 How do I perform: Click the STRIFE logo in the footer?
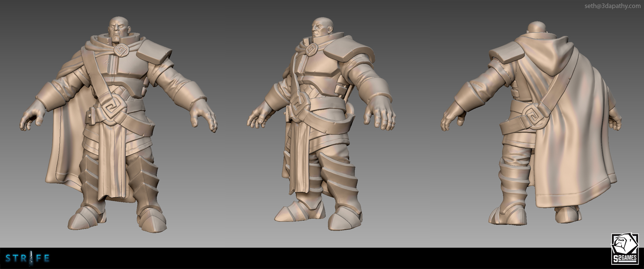click(28, 258)
